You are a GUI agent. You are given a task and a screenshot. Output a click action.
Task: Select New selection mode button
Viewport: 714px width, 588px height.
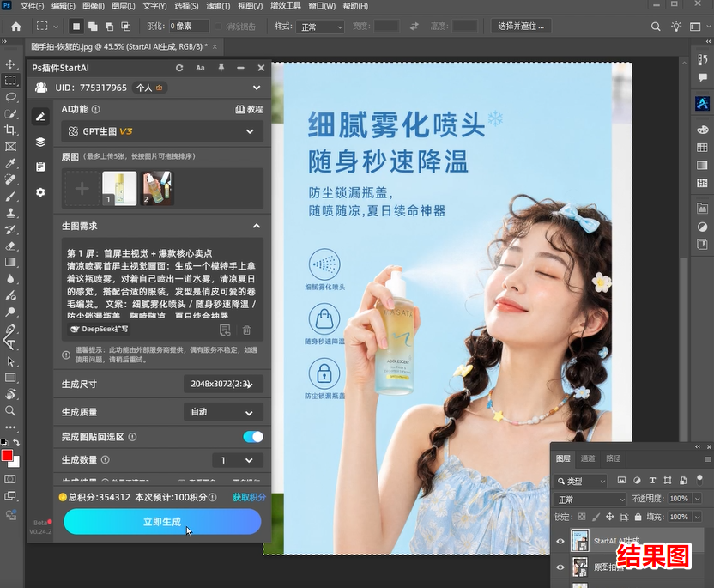pyautogui.click(x=76, y=27)
